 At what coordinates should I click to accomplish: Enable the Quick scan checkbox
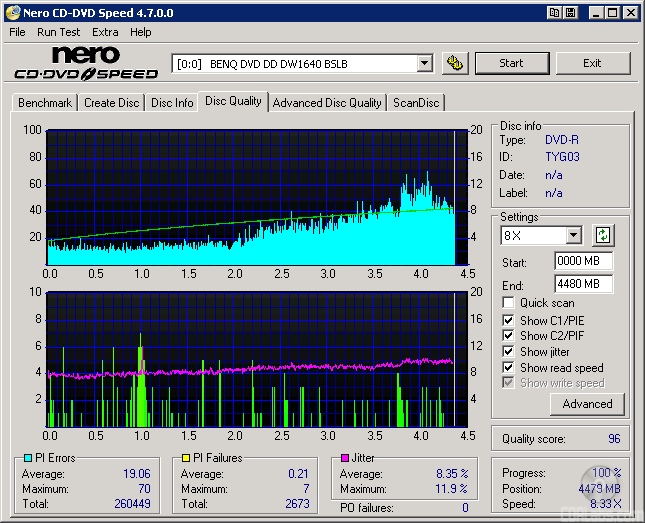click(x=509, y=303)
